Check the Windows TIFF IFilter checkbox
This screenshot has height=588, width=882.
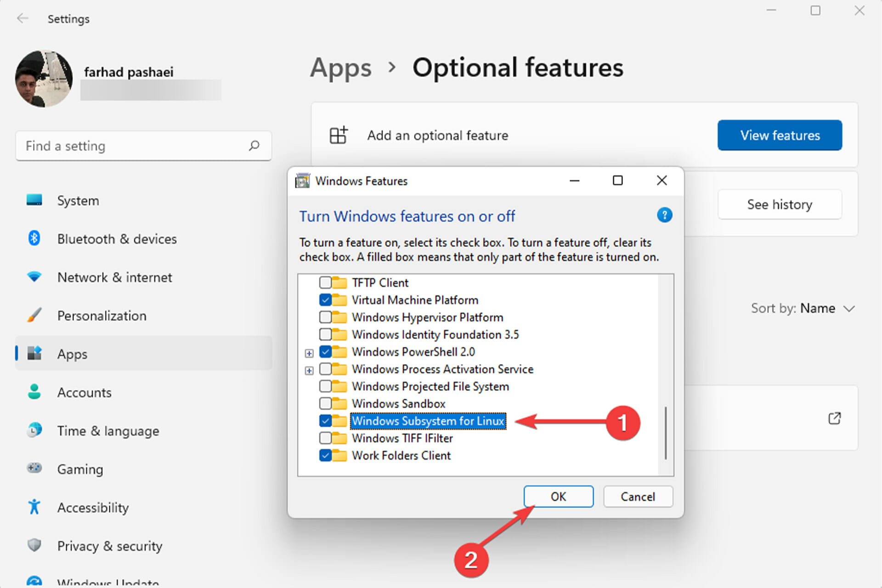[325, 438]
